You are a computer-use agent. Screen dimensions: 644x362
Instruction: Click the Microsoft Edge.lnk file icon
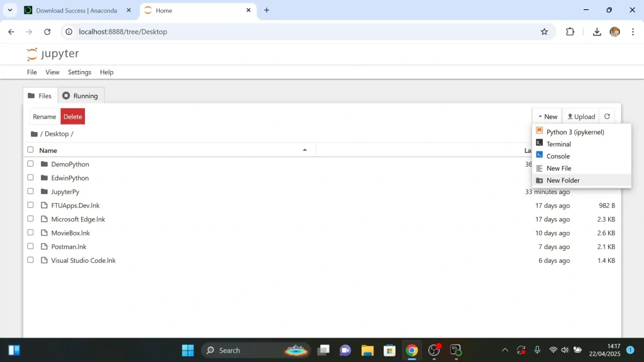click(45, 219)
